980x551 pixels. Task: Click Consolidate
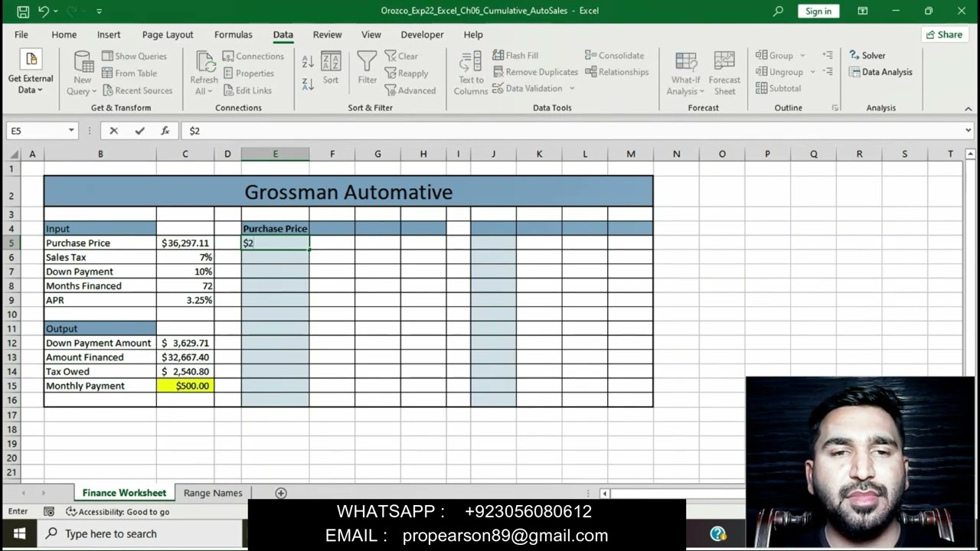pos(615,55)
